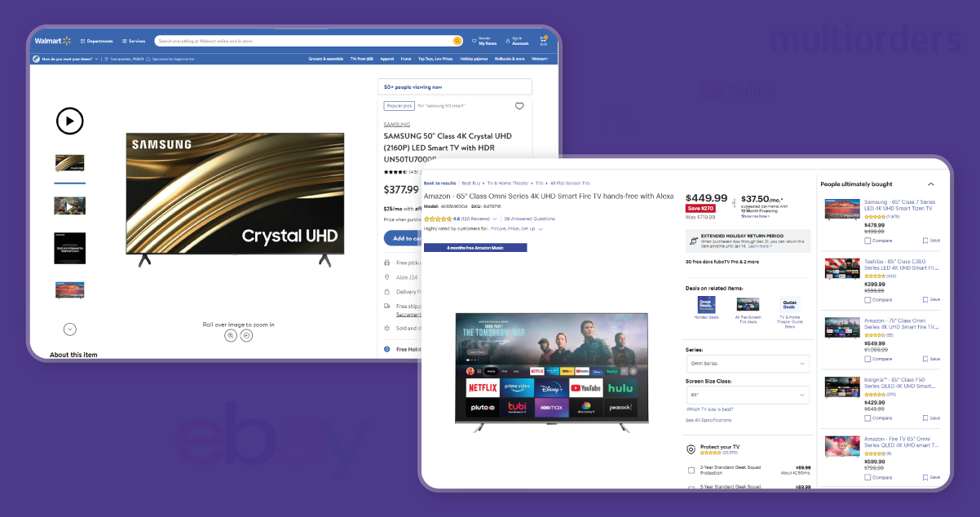The width and height of the screenshot is (980, 517).
Task: Open the TV & Home Theater Outlet Deals tile
Action: [x=789, y=311]
